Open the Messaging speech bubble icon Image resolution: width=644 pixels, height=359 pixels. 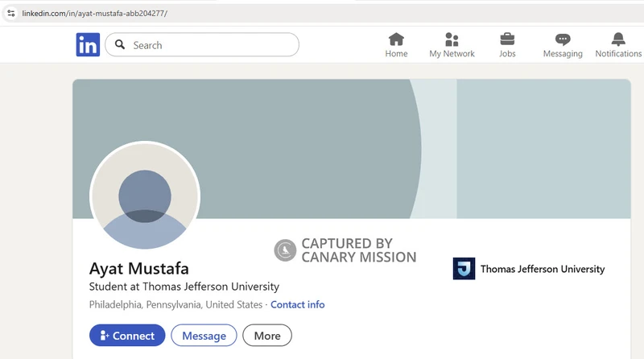pos(563,39)
